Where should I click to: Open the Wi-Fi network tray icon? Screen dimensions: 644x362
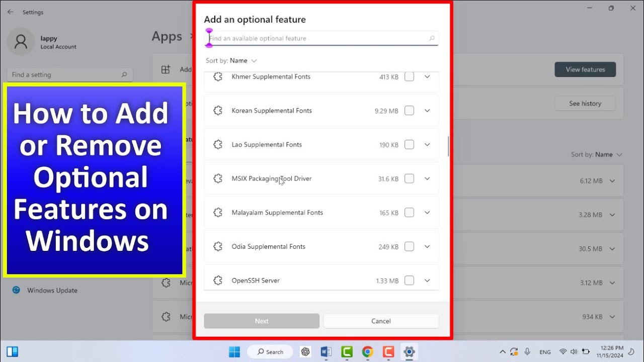(x=563, y=352)
